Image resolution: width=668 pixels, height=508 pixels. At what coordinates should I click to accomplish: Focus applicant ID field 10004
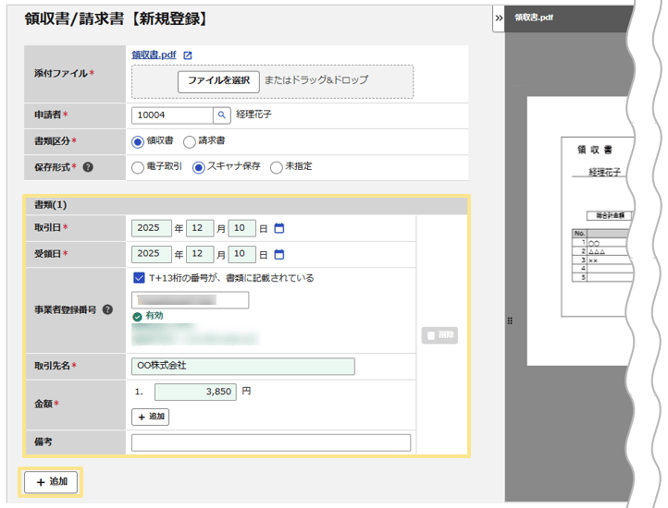click(x=172, y=115)
